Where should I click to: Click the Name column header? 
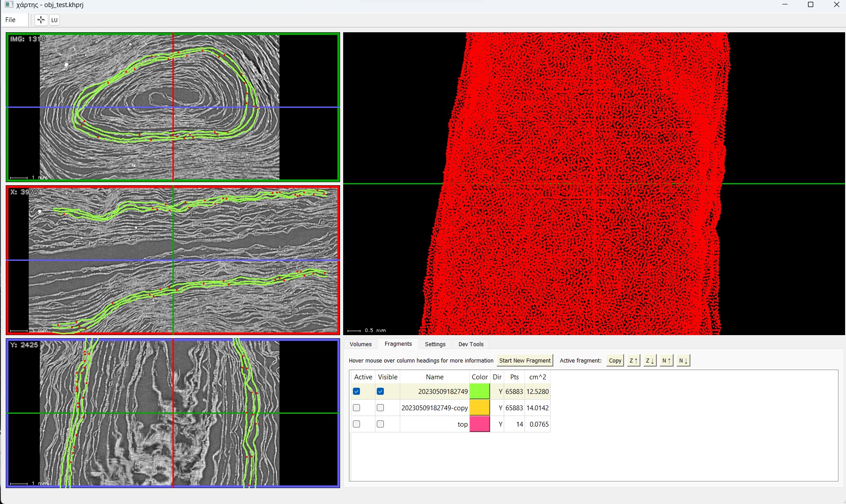(x=434, y=377)
